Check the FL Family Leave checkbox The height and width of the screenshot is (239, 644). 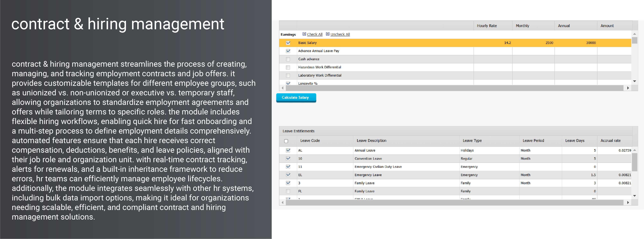(x=288, y=191)
